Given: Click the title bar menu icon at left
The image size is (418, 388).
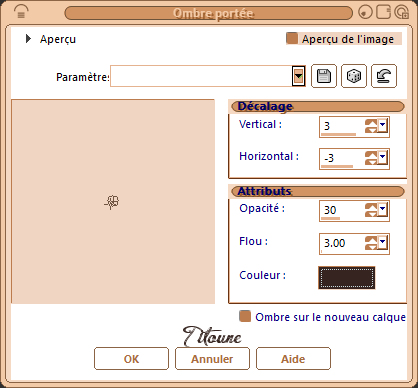Looking at the screenshot, I should 21,12.
